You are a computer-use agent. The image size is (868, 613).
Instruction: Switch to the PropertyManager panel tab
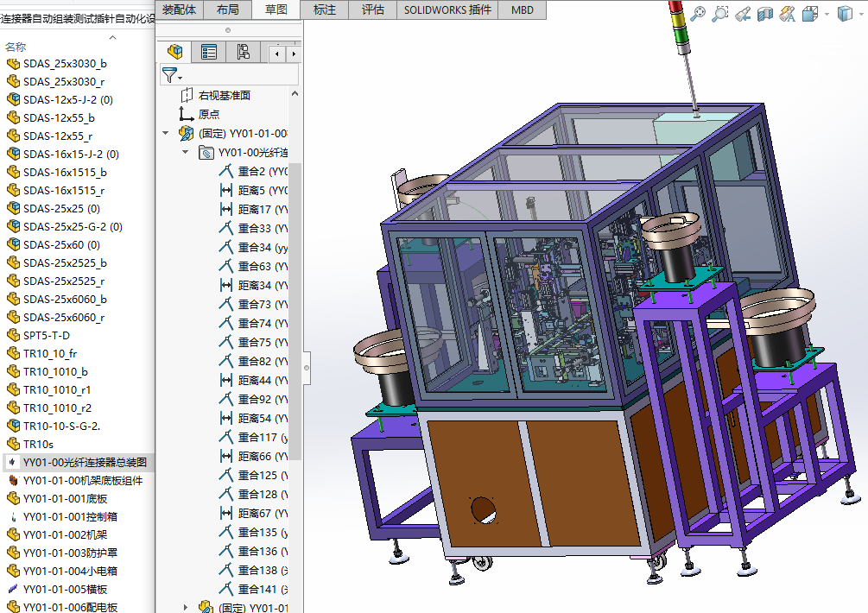click(209, 52)
